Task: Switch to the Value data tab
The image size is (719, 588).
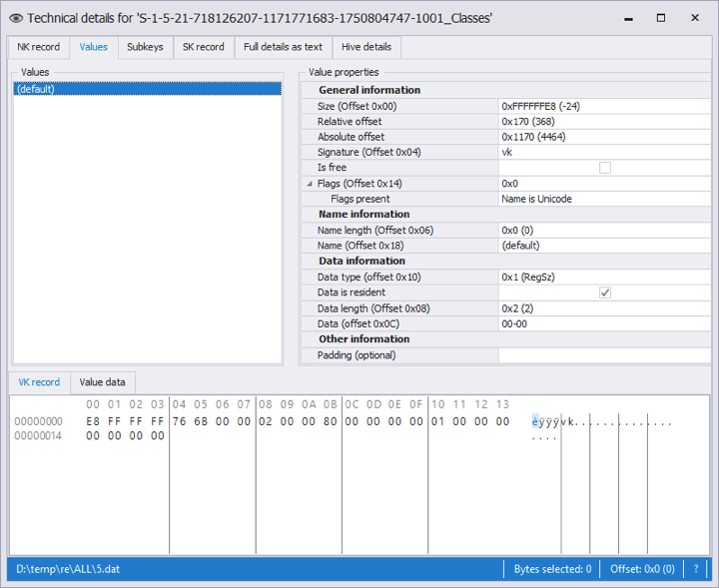Action: pyautogui.click(x=103, y=382)
